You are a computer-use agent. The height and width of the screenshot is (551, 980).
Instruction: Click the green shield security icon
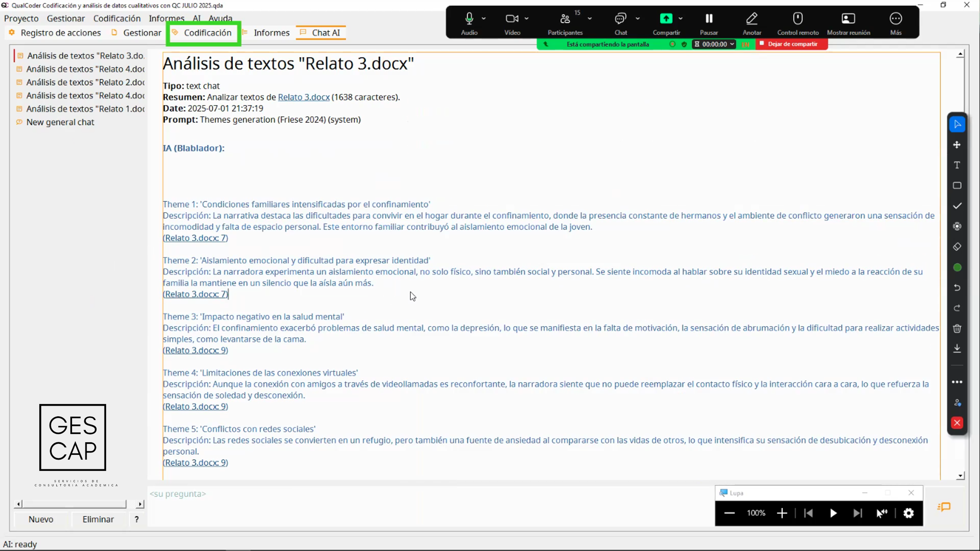click(x=684, y=44)
